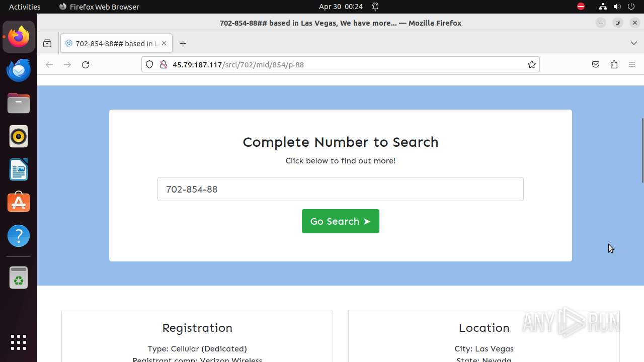Open Firefox from the Ubuntu dock

pos(19,37)
